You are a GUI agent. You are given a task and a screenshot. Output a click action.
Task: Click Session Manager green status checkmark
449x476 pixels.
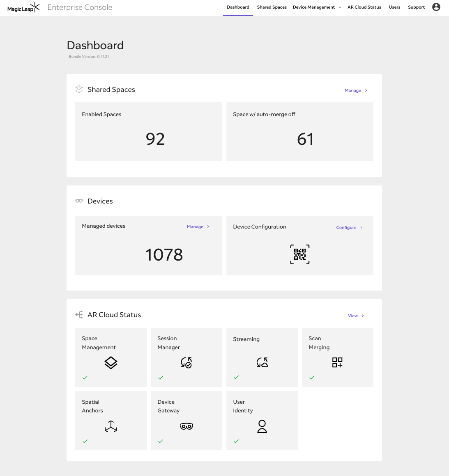161,378
